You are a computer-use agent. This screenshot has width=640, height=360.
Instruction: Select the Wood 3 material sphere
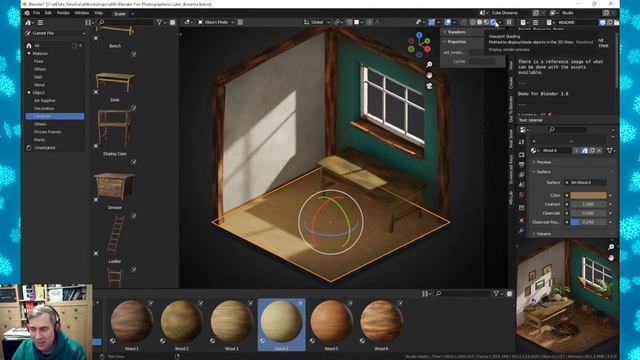[231, 321]
